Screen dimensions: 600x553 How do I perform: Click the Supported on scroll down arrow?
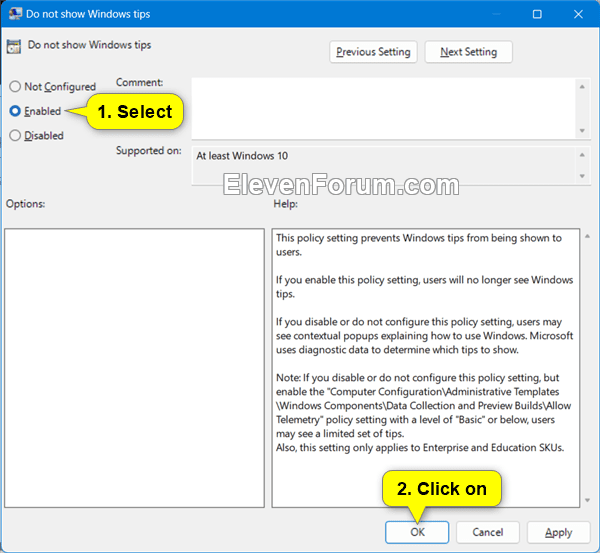582,176
